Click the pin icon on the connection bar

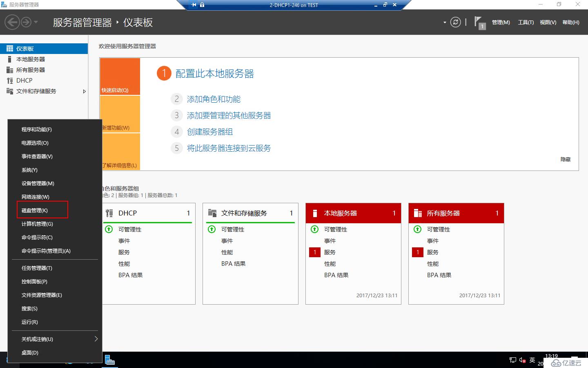[x=194, y=5]
